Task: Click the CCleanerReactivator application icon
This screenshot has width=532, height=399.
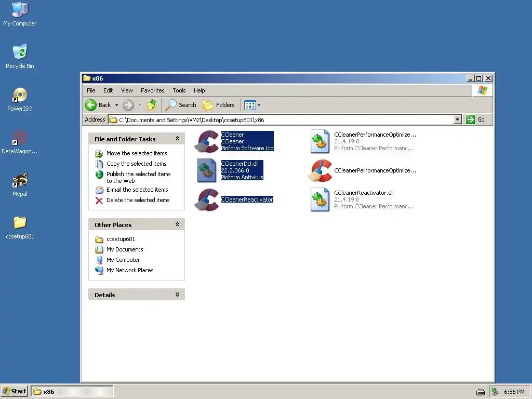Action: point(207,199)
